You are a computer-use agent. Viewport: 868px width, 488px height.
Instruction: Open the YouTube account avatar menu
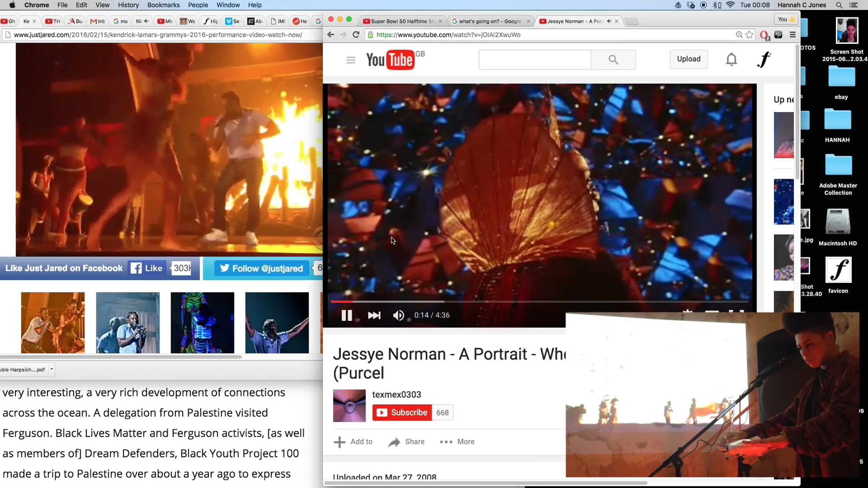click(x=763, y=59)
